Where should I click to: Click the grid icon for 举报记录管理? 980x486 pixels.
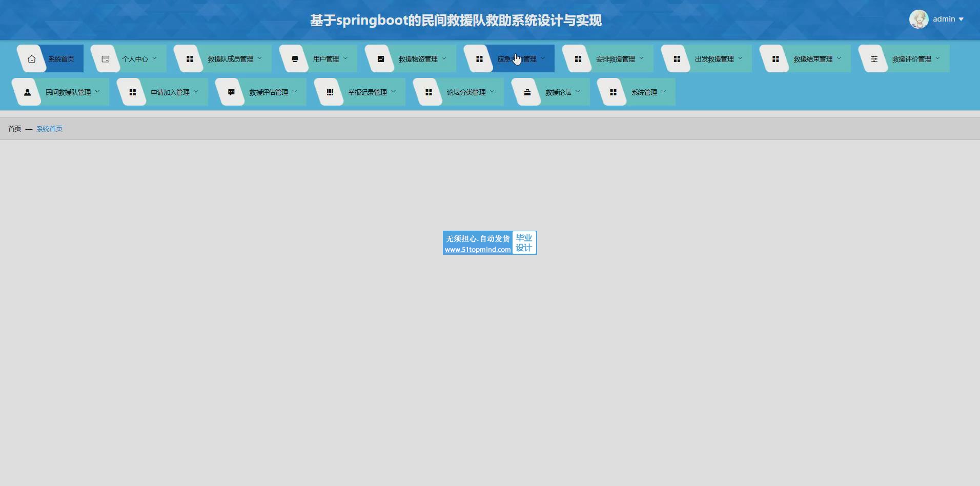[x=330, y=92]
